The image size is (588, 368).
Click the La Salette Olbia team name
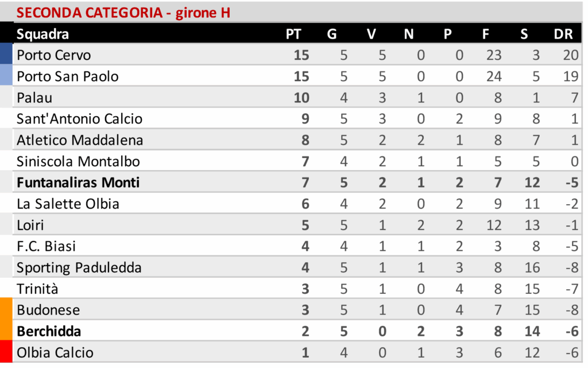(68, 204)
